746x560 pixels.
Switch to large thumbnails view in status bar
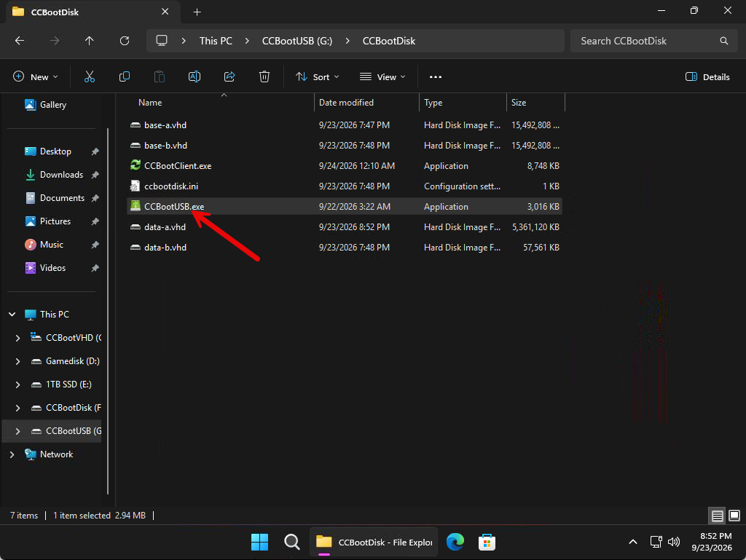(x=734, y=516)
